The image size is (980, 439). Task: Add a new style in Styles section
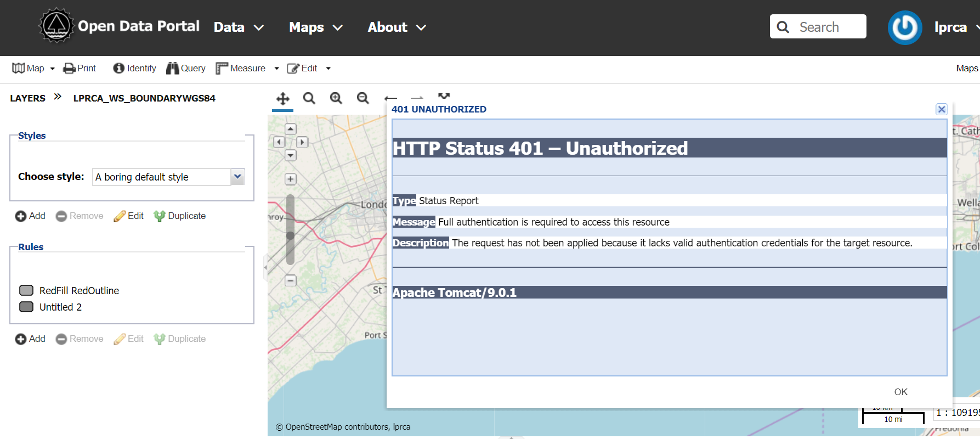(x=30, y=216)
